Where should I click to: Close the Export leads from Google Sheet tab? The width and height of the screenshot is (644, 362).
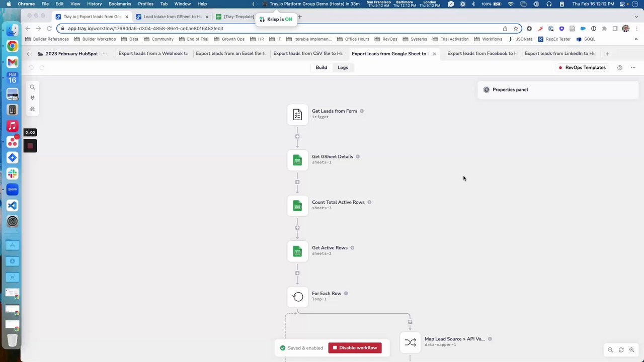tap(434, 54)
